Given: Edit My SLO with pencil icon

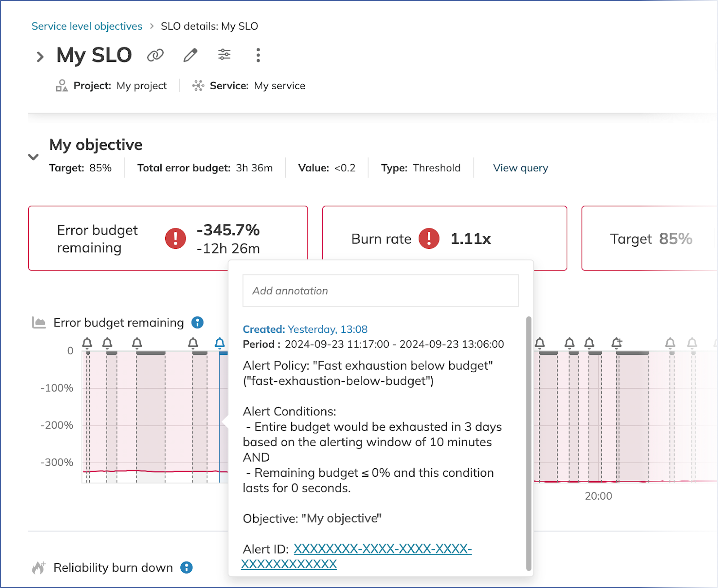Looking at the screenshot, I should pyautogui.click(x=190, y=56).
